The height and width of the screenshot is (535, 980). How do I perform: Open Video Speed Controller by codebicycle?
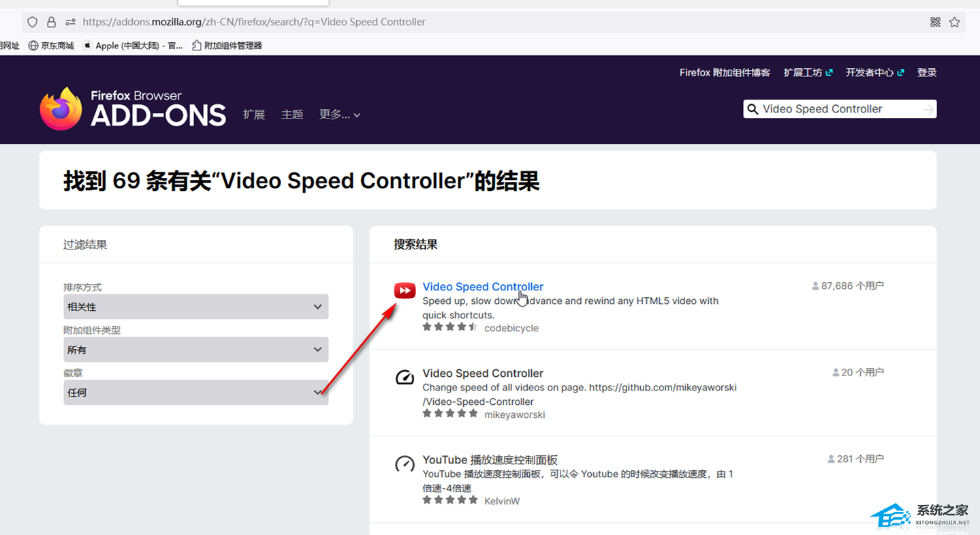483,287
